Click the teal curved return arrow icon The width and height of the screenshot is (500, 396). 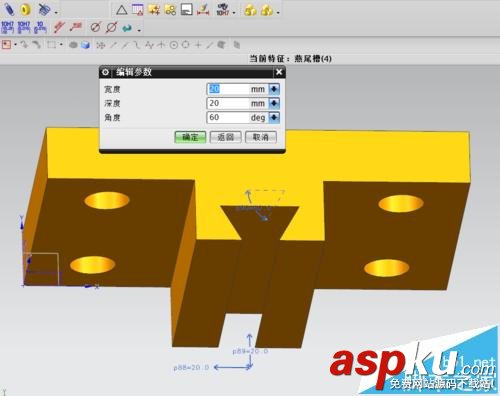127,28
